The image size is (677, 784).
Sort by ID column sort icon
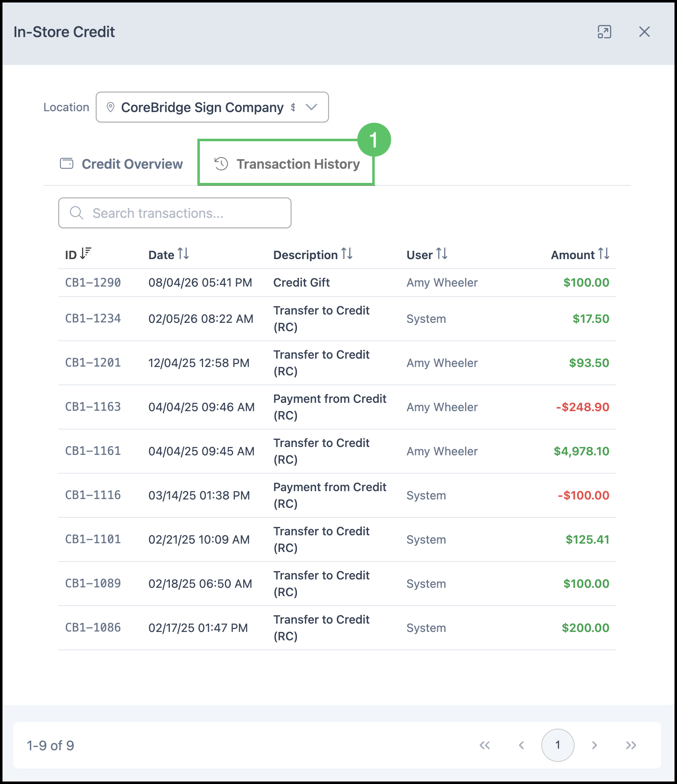(x=86, y=253)
